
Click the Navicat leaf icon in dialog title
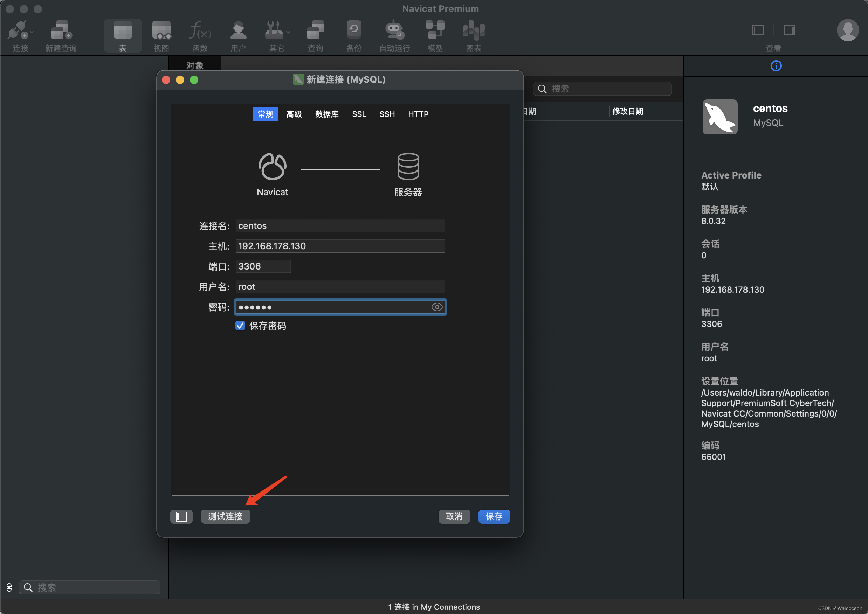coord(298,79)
